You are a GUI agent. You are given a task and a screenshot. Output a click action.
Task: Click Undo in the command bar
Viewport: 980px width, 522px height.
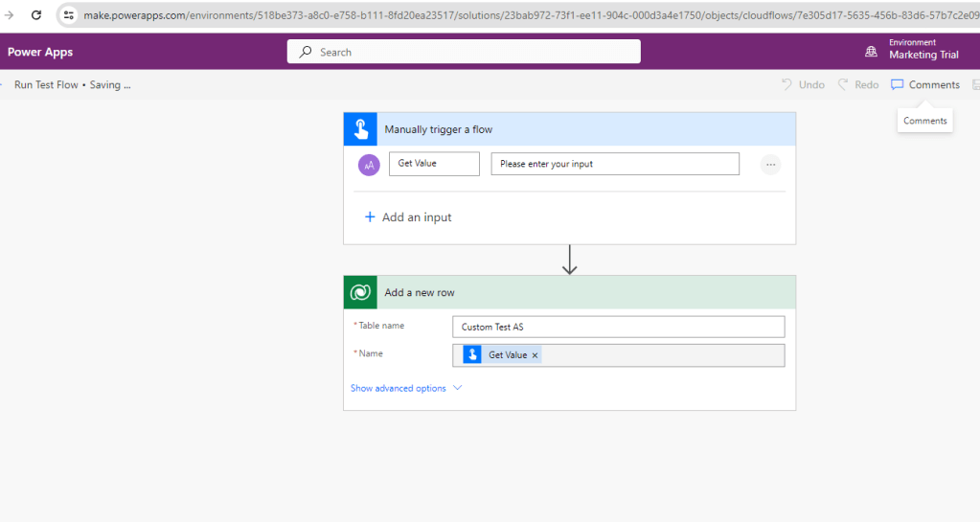pos(803,84)
